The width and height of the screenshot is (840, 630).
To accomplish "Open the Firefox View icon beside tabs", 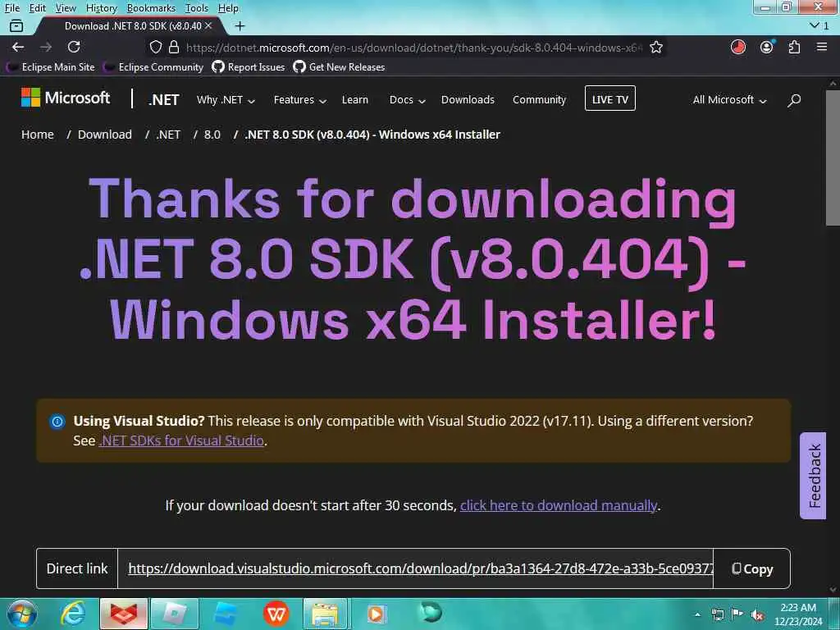I will point(16,25).
